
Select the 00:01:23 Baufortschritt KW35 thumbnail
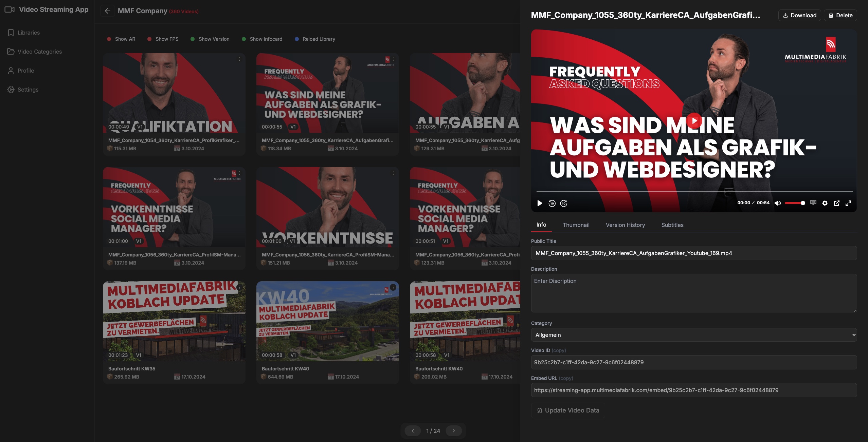(x=174, y=321)
